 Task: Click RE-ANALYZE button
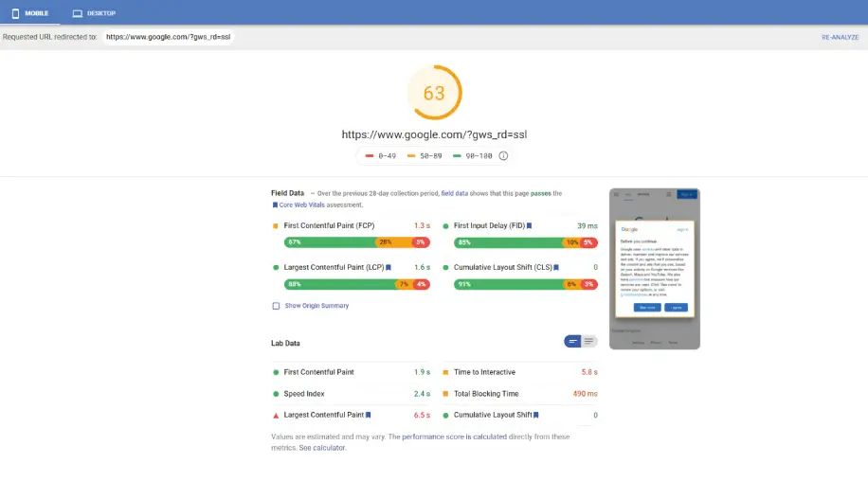840,37
